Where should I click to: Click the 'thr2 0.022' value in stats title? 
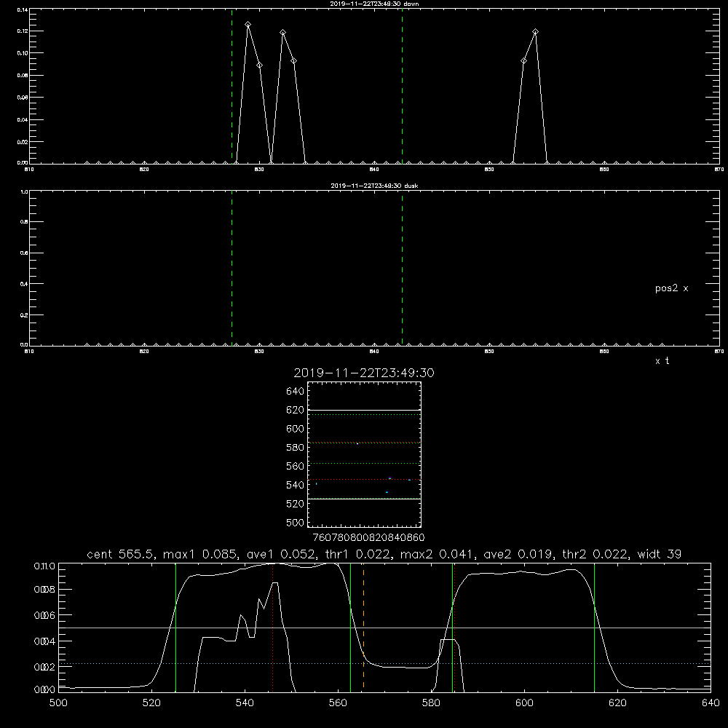[594, 554]
